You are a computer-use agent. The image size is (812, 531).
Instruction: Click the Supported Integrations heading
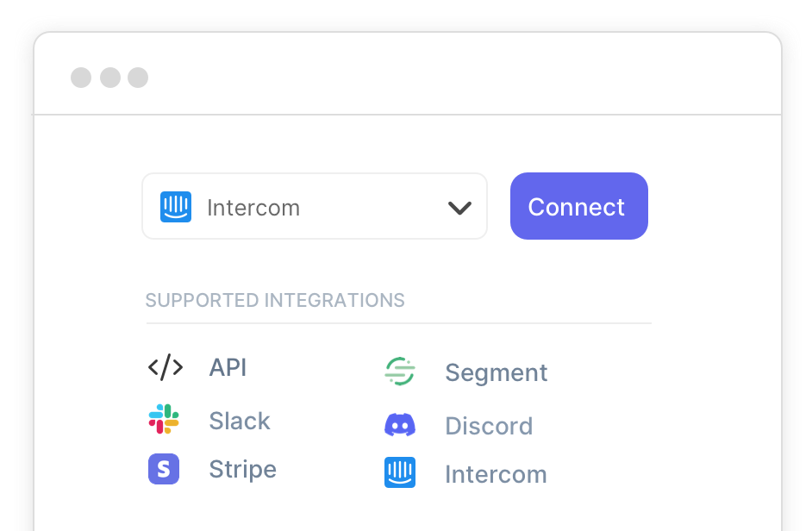click(x=275, y=301)
